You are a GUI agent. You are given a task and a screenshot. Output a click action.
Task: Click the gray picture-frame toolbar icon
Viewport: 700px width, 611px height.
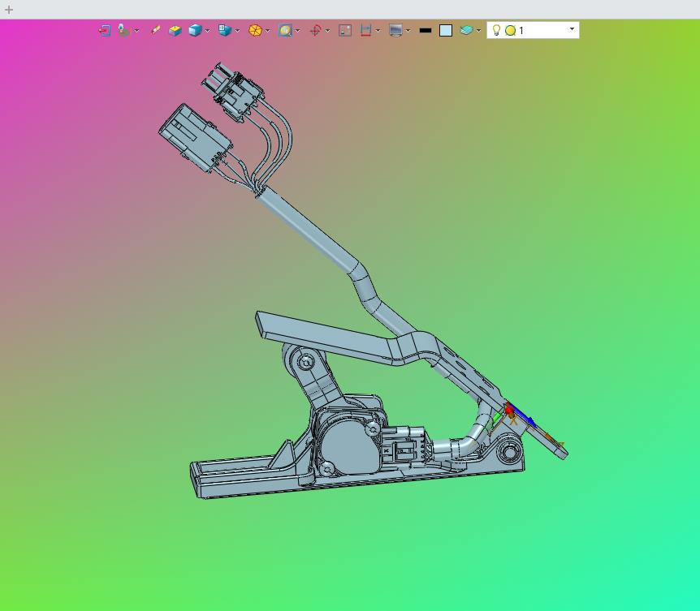[345, 30]
